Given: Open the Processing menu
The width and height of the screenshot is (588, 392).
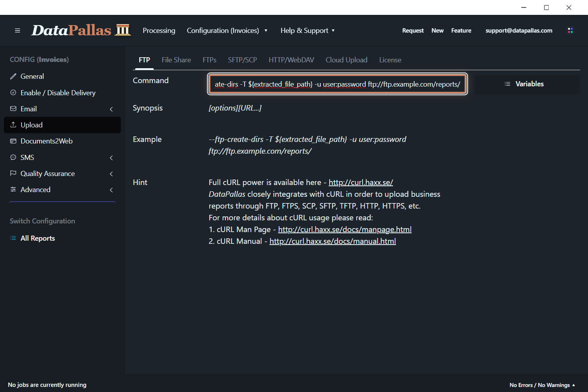Looking at the screenshot, I should [x=159, y=31].
